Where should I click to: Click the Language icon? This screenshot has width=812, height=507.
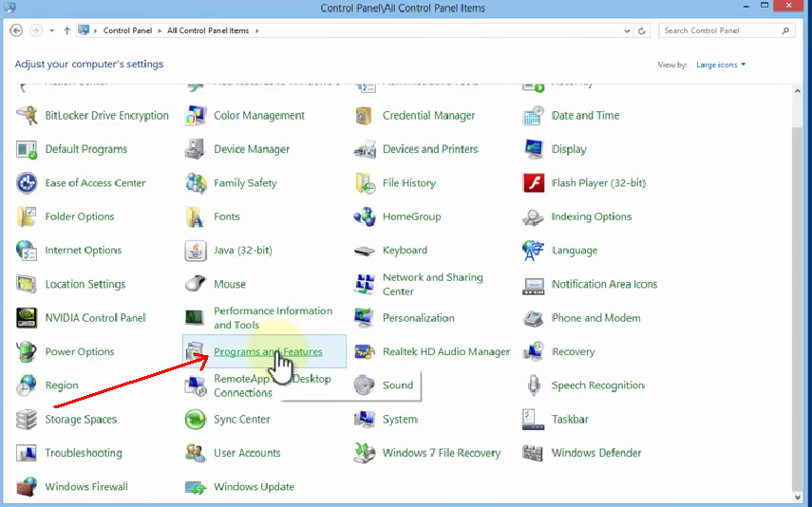(533, 250)
